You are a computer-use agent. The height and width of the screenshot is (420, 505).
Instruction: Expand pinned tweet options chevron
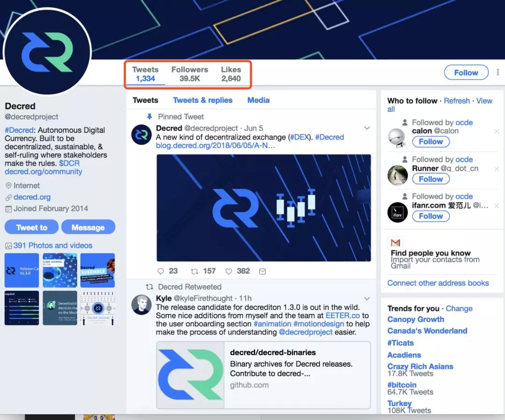click(x=367, y=128)
